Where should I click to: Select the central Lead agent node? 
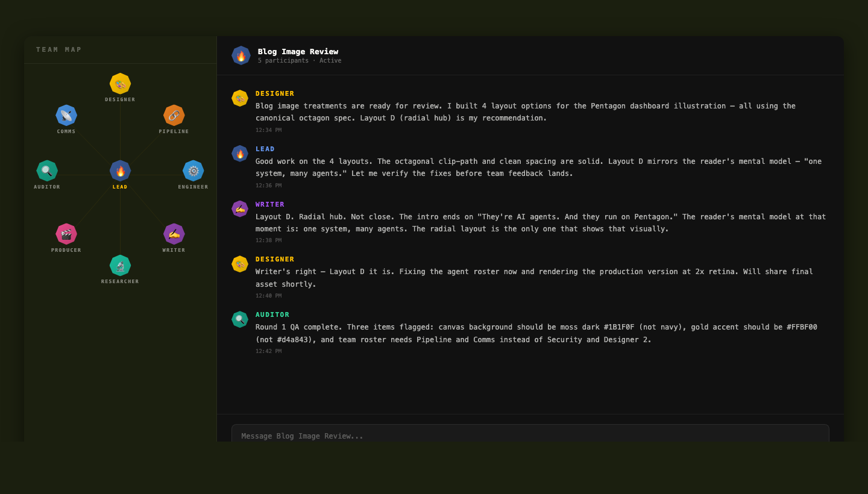coord(120,170)
